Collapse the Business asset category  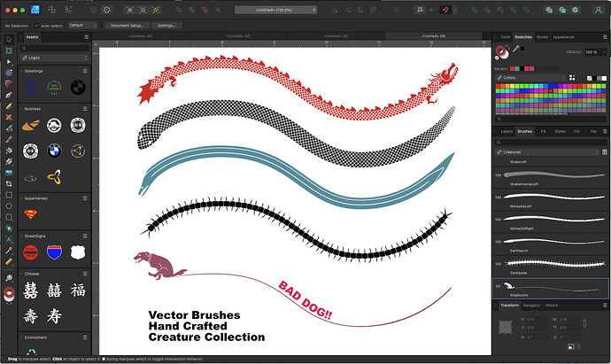[x=22, y=108]
